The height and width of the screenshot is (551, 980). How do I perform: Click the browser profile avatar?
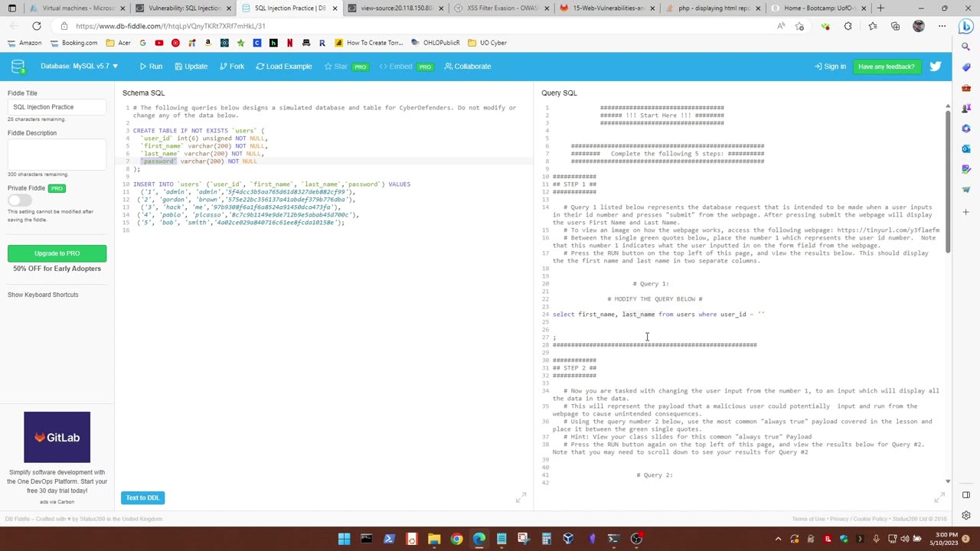click(x=919, y=26)
